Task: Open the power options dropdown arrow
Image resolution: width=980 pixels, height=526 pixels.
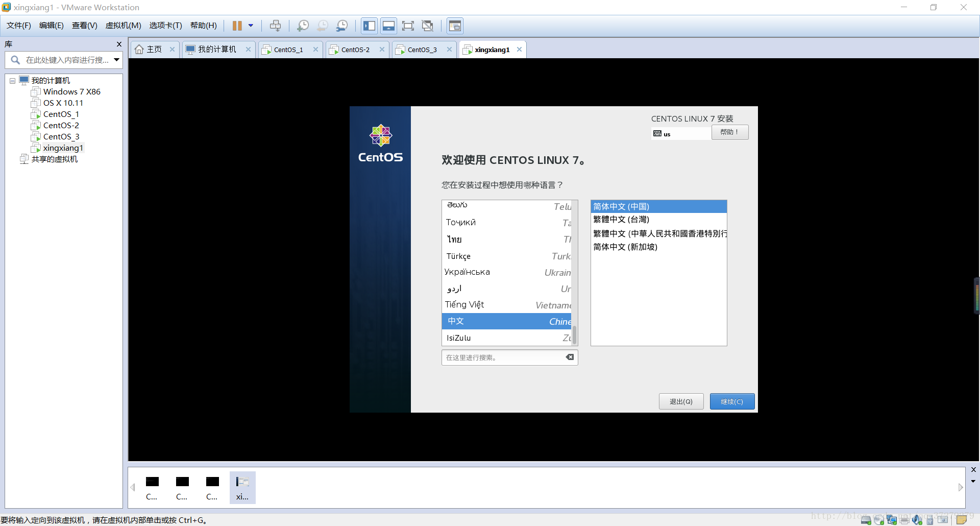Action: (251, 26)
